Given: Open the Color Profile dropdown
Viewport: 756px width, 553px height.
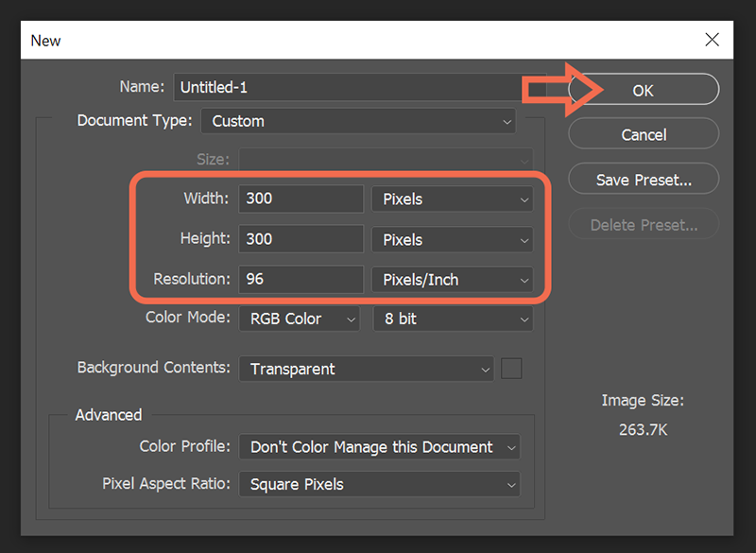Looking at the screenshot, I should pos(380,447).
